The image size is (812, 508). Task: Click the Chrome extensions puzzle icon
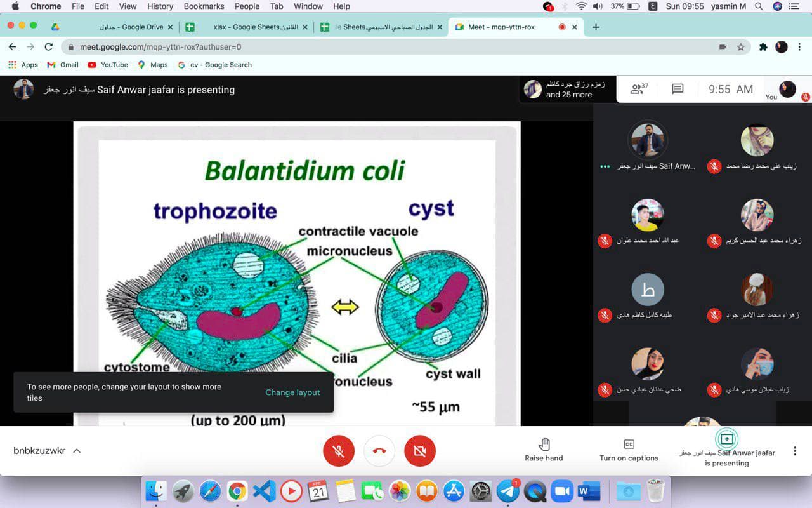[x=763, y=47]
